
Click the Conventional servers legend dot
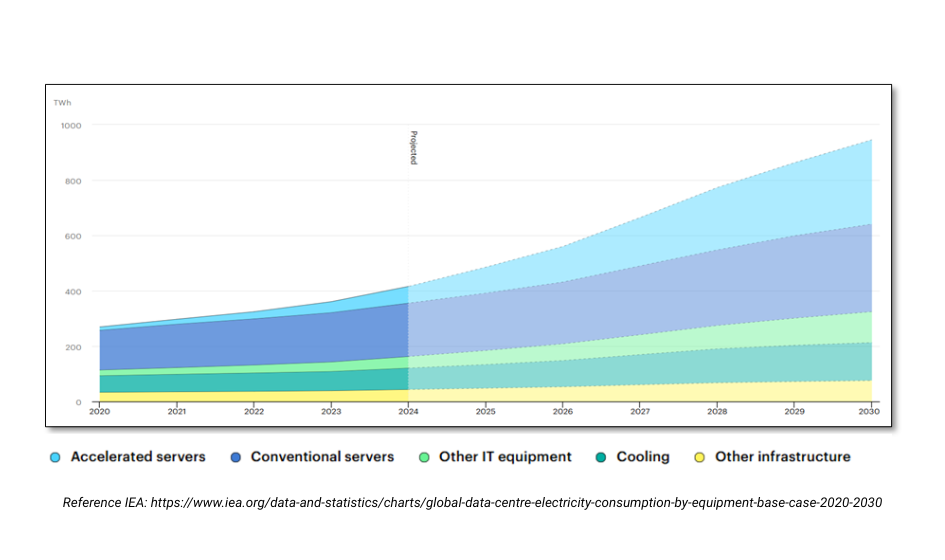[235, 457]
